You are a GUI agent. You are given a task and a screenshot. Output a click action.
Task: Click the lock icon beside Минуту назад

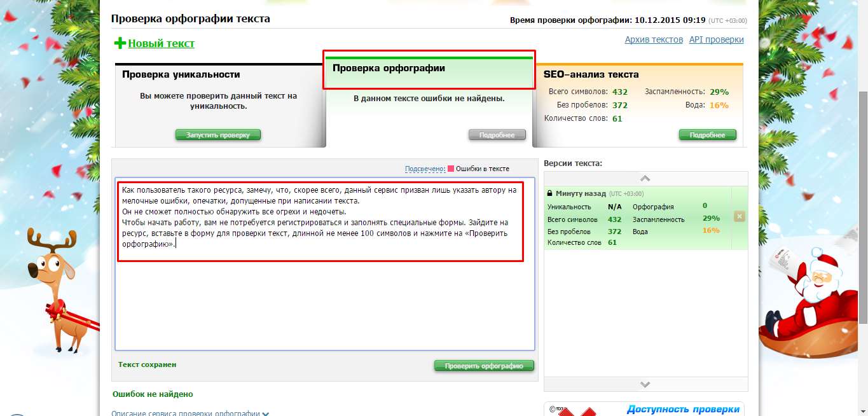coord(549,193)
